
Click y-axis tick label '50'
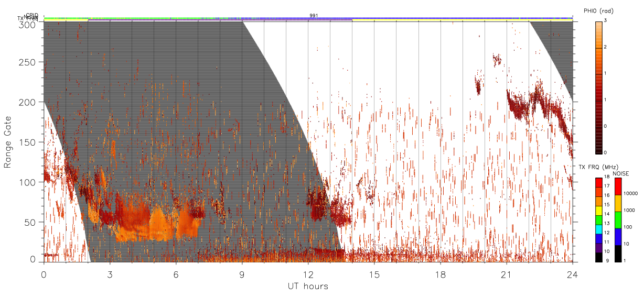pos(29,222)
